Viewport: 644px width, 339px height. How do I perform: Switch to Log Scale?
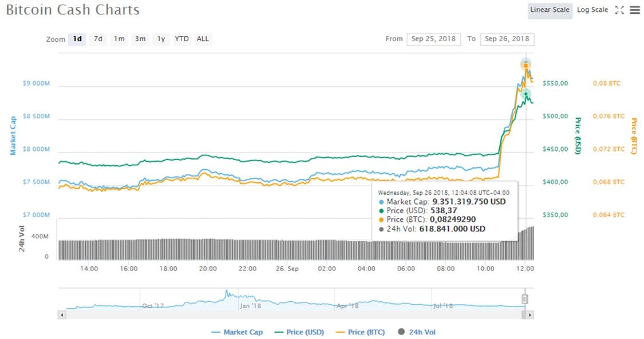592,10
